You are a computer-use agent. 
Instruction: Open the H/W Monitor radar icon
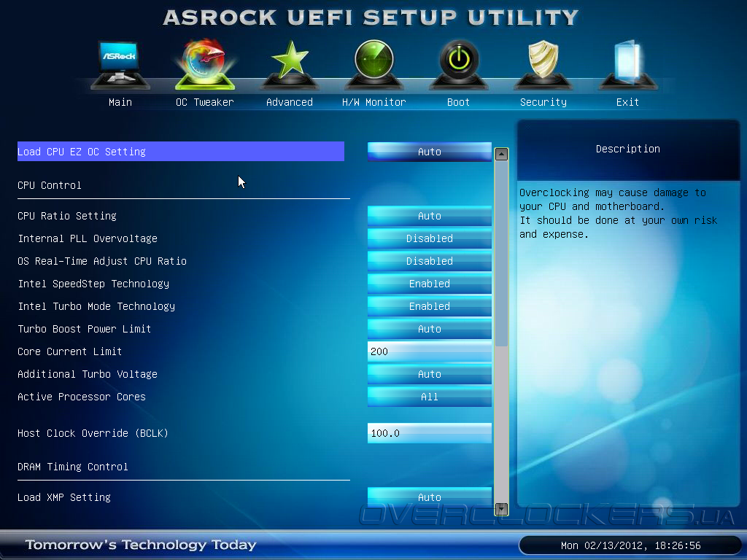pyautogui.click(x=374, y=65)
